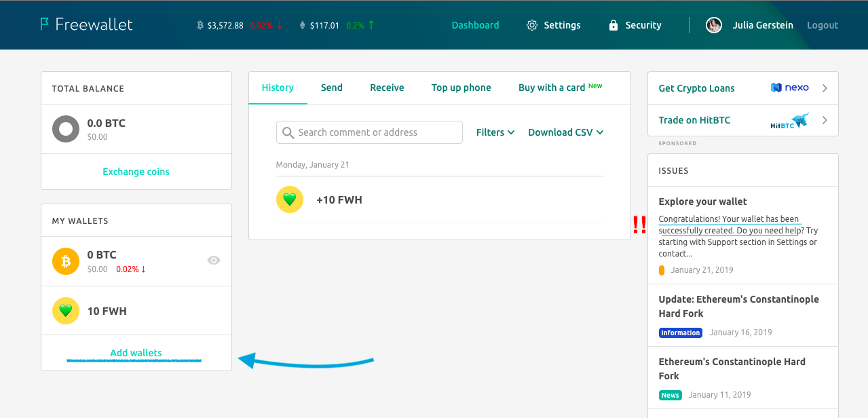Screen dimensions: 868x418
Task: Open Settings via the gear icon
Action: click(532, 25)
